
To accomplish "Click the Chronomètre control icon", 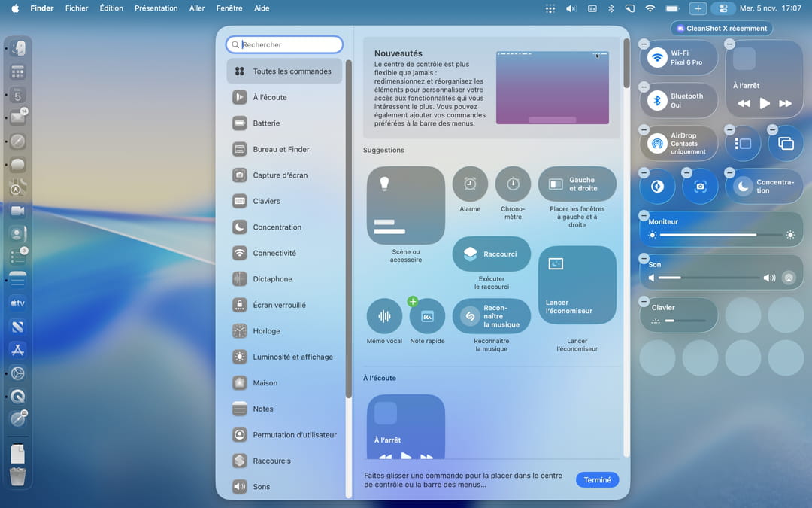I will [x=513, y=184].
